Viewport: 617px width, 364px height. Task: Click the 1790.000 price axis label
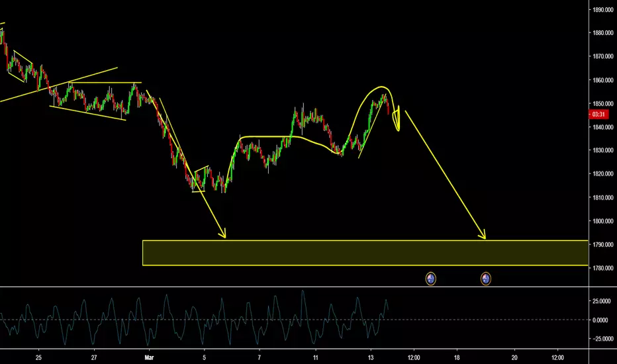[x=603, y=245]
